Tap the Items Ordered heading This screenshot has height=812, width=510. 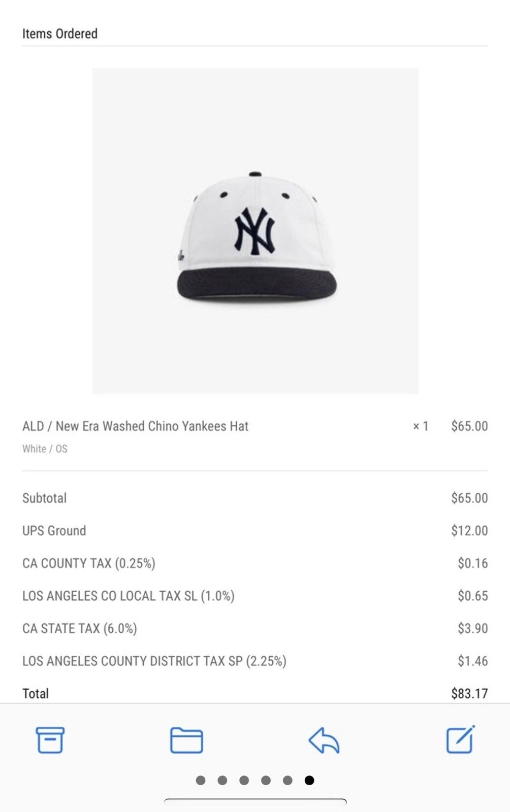(60, 33)
